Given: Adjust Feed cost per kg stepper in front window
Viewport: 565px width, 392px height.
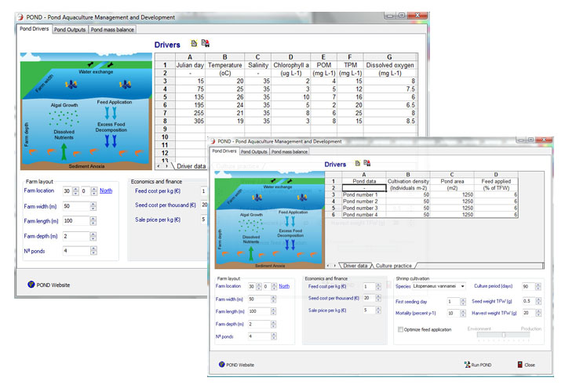Looking at the screenshot, I should coord(378,286).
